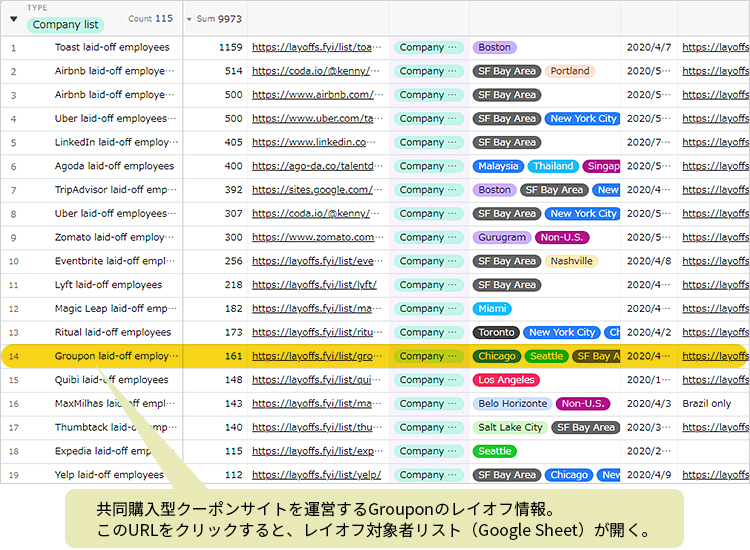Click the Non-U.S. tag in MaxMilhas row
The height and width of the screenshot is (550, 750).
pyautogui.click(x=583, y=404)
